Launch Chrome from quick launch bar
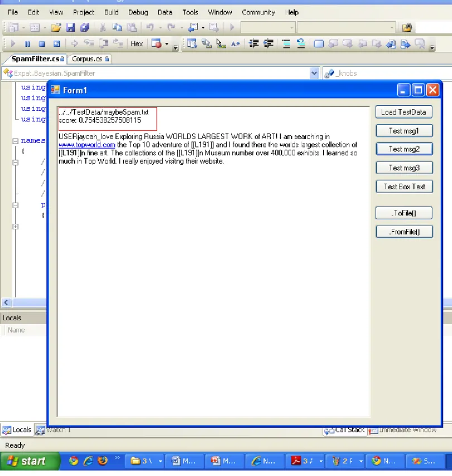452x476 pixels. pyautogui.click(x=74, y=461)
